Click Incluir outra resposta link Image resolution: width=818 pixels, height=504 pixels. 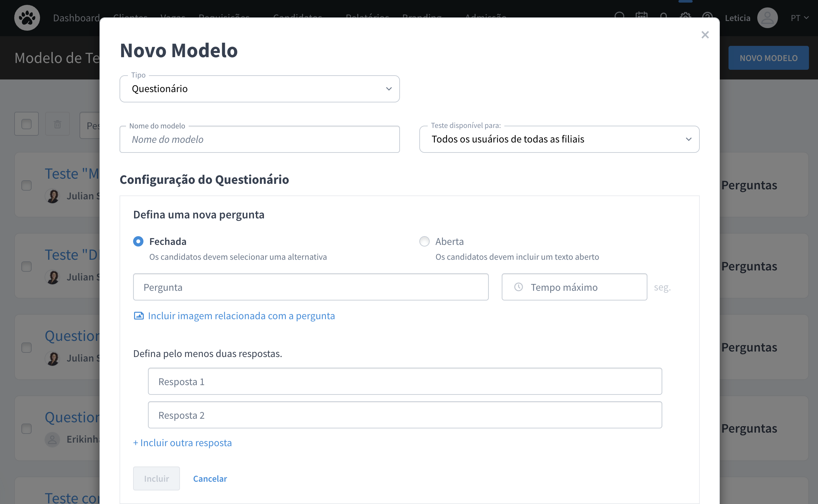182,442
